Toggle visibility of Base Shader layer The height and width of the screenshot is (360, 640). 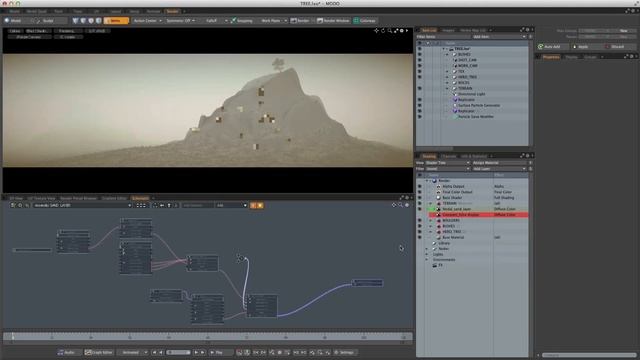(x=419, y=198)
